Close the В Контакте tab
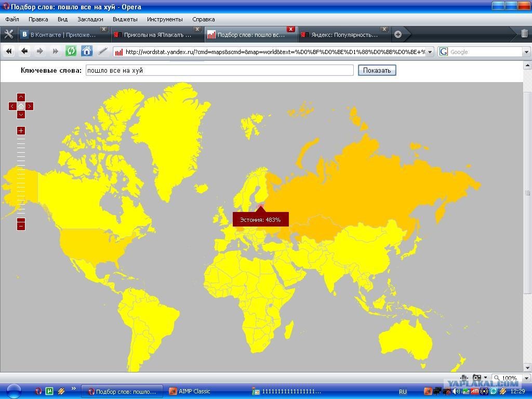The width and height of the screenshot is (532, 399). tap(104, 29)
